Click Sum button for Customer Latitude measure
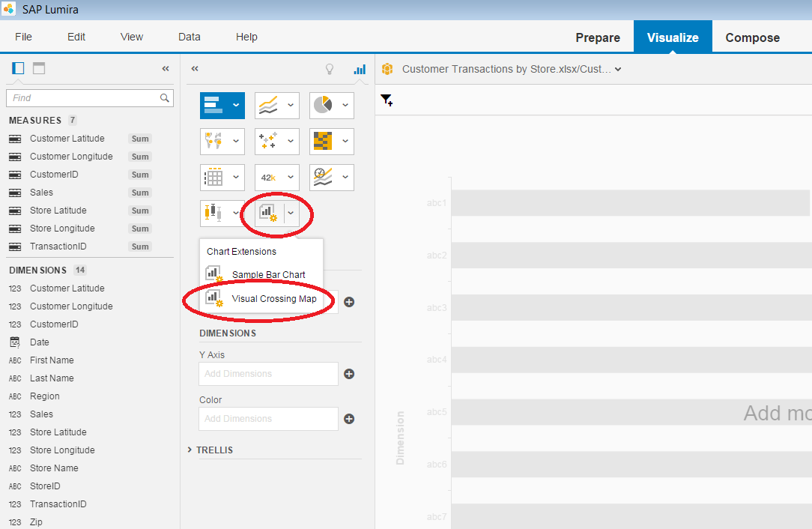The height and width of the screenshot is (529, 812). [140, 139]
